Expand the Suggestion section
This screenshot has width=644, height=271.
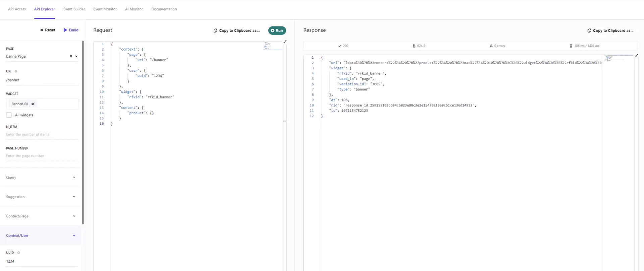(x=41, y=197)
